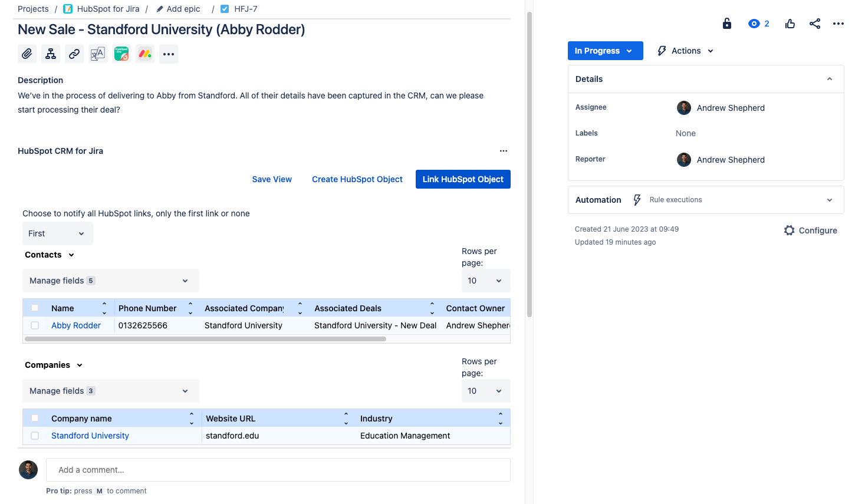
Task: Open Companies Manage fields dropdown
Action: 110,391
